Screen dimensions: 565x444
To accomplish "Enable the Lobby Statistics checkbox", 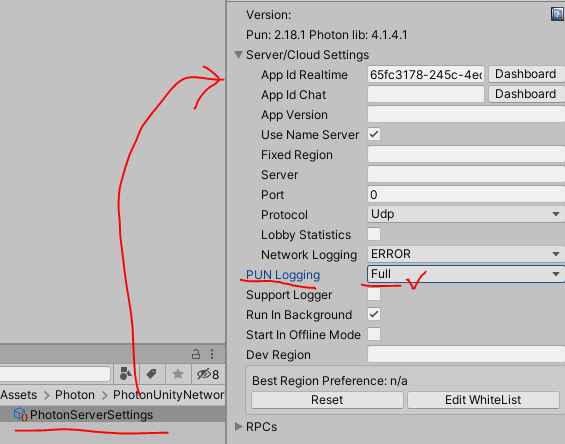I will [x=374, y=234].
